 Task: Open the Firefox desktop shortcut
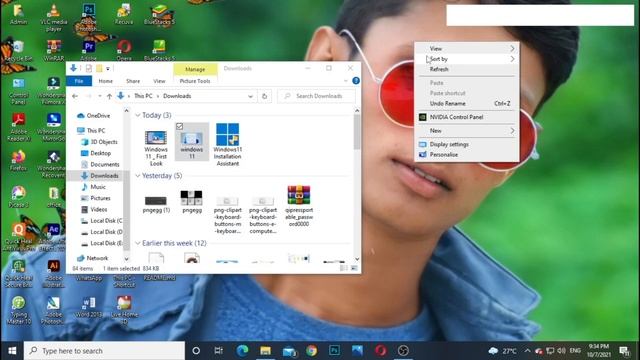[x=18, y=160]
